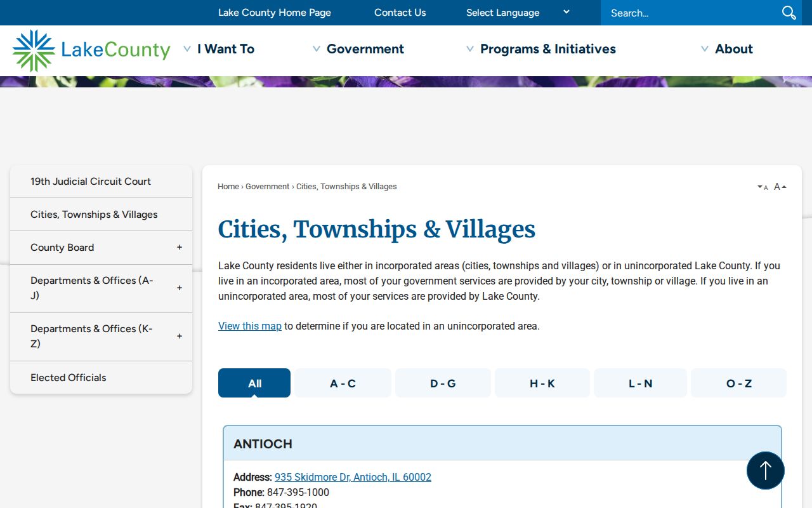
Task: Expand Departments & Offices (K-Z) submenu
Action: 180,337
